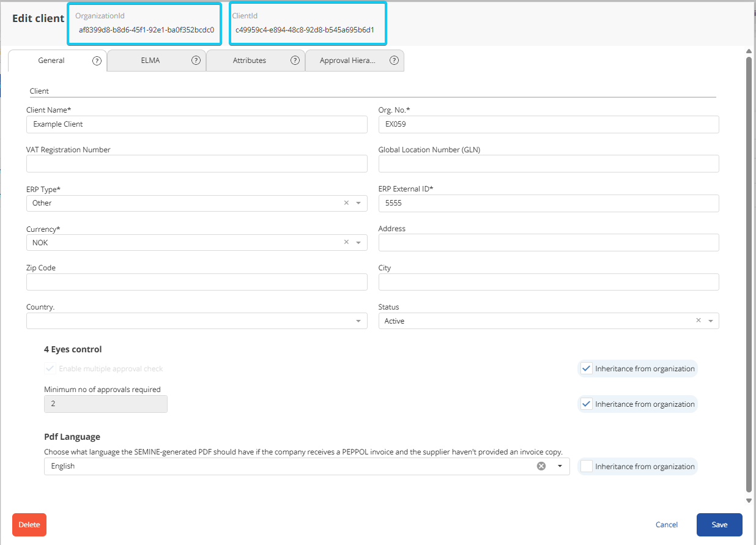Focus the Global Location Number field
Viewport: 756px width, 545px height.
[x=549, y=164]
